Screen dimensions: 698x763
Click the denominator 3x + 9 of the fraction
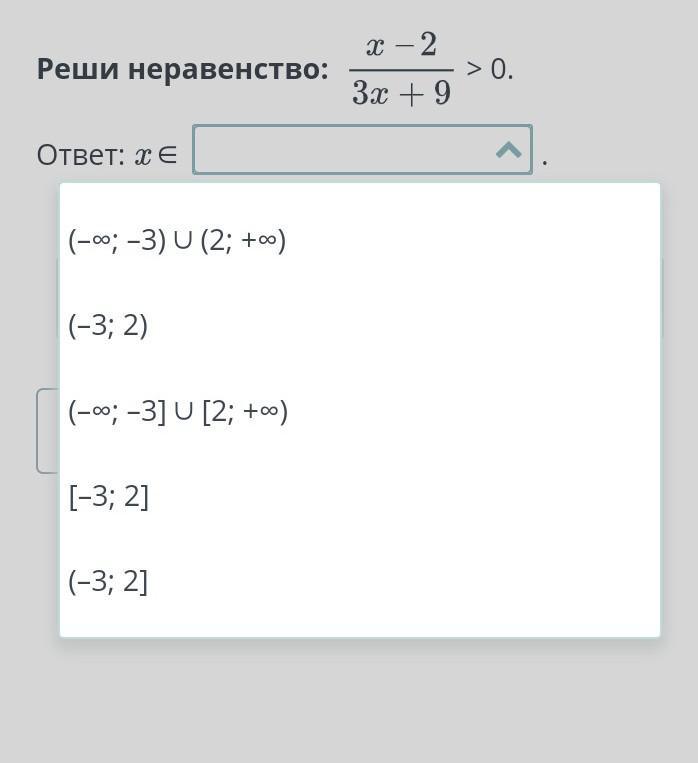tap(402, 93)
